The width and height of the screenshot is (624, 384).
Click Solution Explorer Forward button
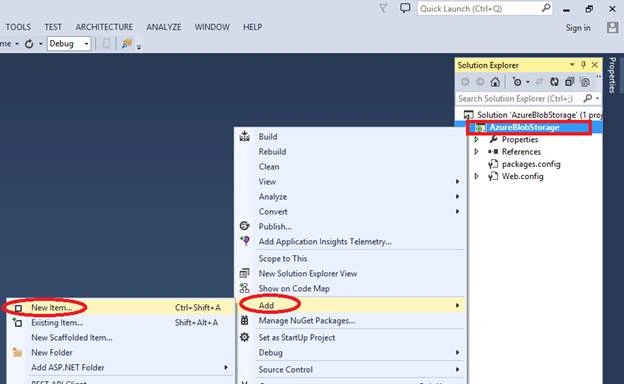[x=480, y=82]
